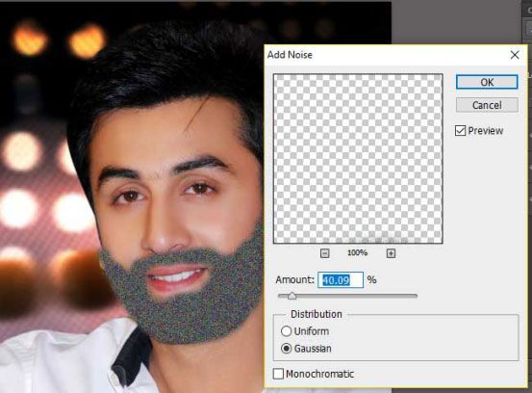Close the Add Noise dialog with X

tap(515, 55)
